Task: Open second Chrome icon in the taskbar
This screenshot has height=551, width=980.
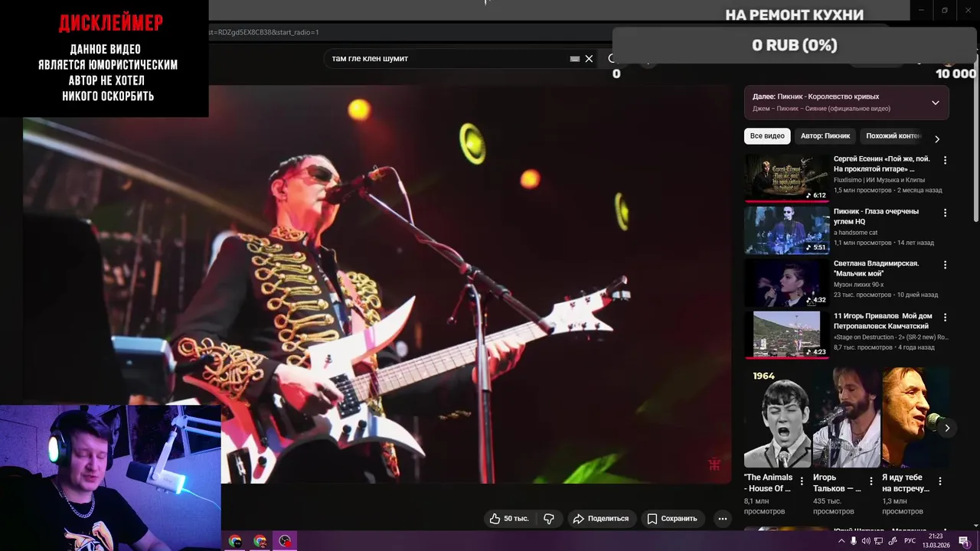Action: coord(260,541)
